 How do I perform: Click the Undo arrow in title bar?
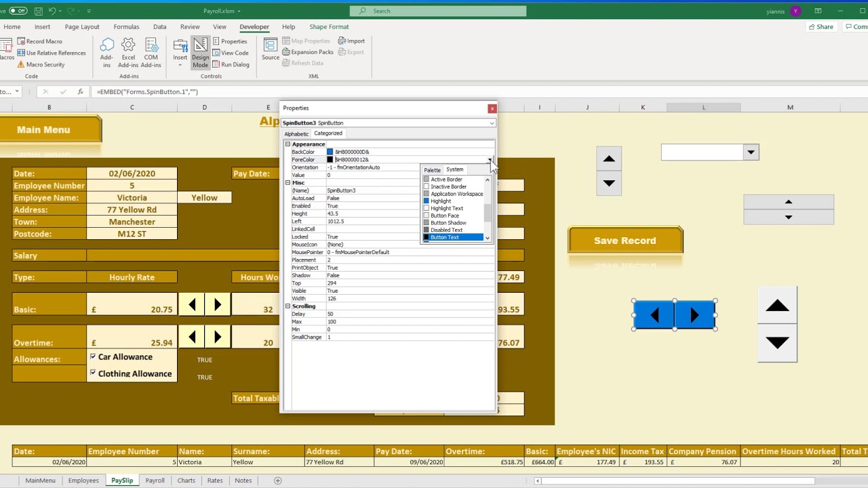click(x=52, y=11)
